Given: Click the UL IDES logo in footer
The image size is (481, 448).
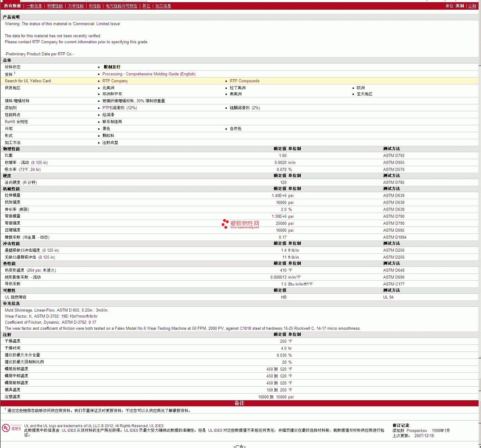Looking at the screenshot, I should click(11, 428).
